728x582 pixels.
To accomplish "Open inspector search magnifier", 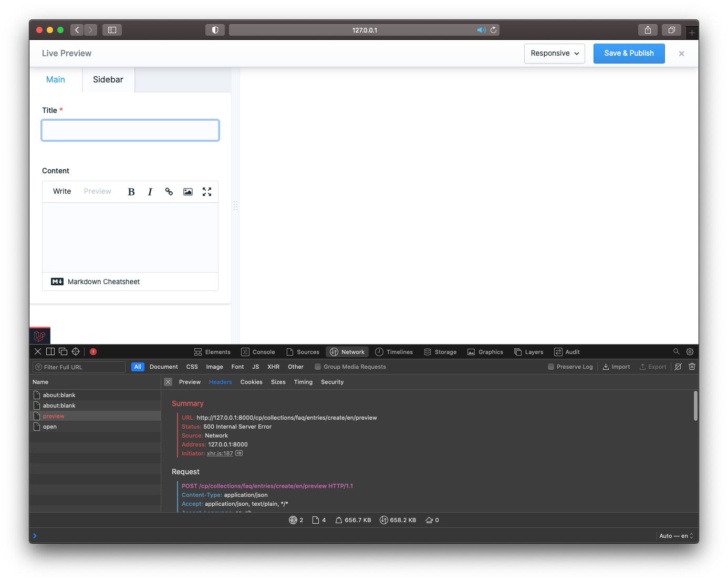I will (x=677, y=352).
